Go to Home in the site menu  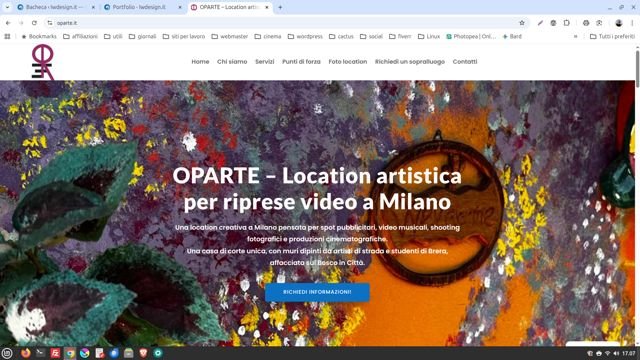[x=200, y=62]
